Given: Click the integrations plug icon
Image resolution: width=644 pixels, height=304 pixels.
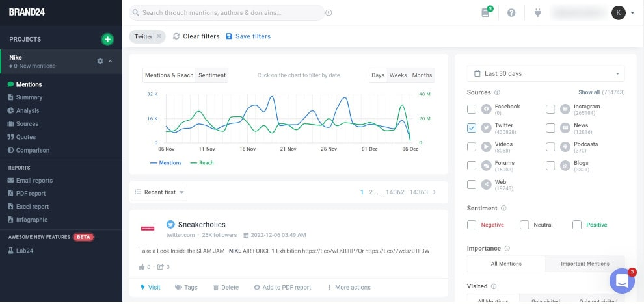Looking at the screenshot, I should pos(537,13).
